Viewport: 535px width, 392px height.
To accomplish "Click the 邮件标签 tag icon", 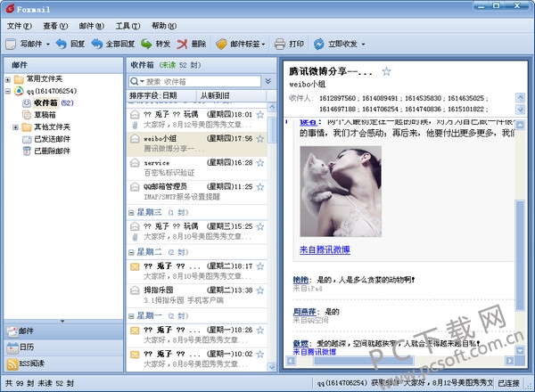I will coord(221,44).
